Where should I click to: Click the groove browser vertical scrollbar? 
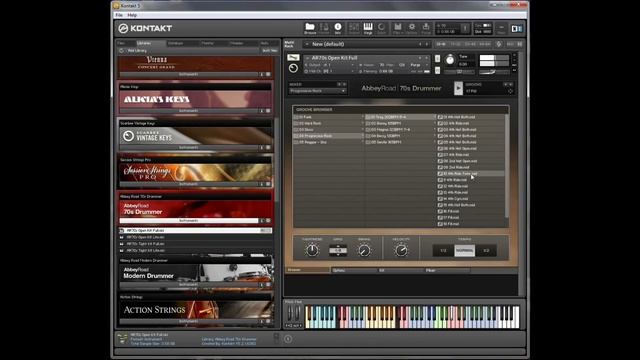(507, 165)
